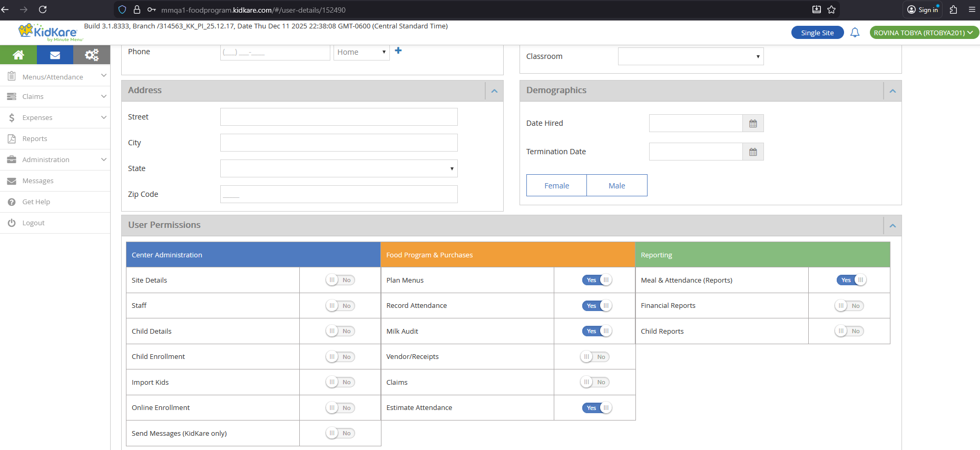
Task: Open the State dropdown
Action: [x=339, y=168]
